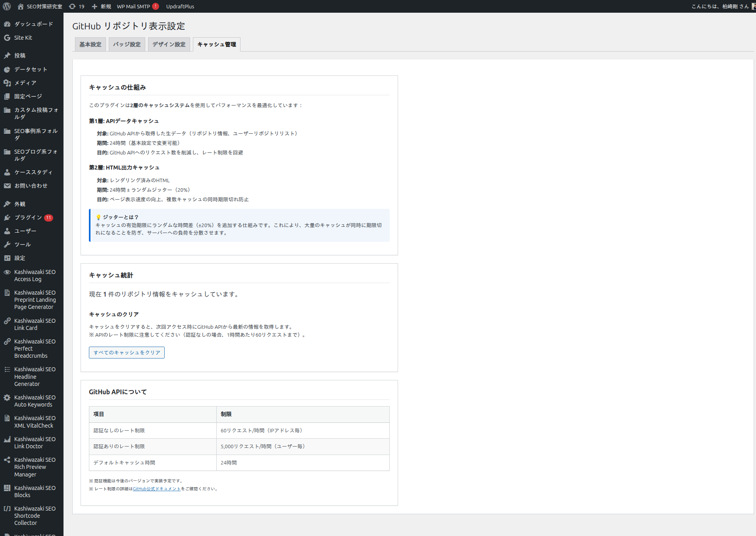
Task: Switch to the バッジ設定 tab
Action: (127, 44)
